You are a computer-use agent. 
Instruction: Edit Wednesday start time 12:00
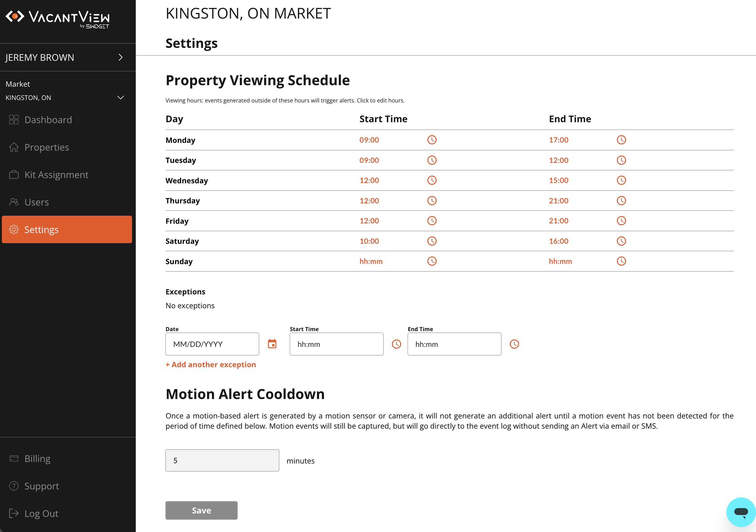[369, 181]
